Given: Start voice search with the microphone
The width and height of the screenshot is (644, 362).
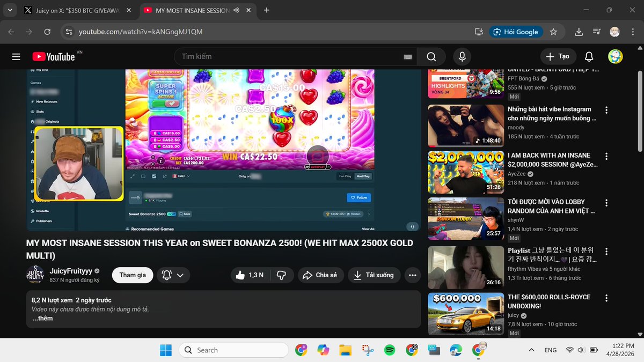Looking at the screenshot, I should click(462, 56).
